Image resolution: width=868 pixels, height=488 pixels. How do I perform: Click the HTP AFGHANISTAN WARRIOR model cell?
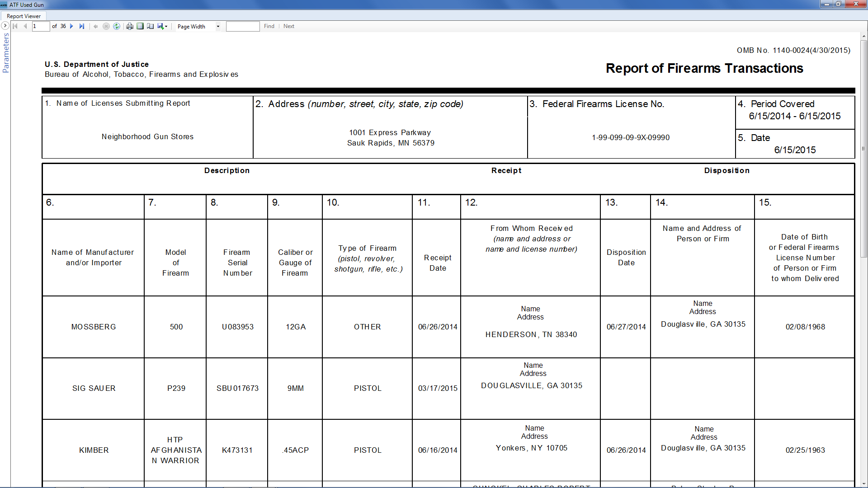[x=176, y=450]
